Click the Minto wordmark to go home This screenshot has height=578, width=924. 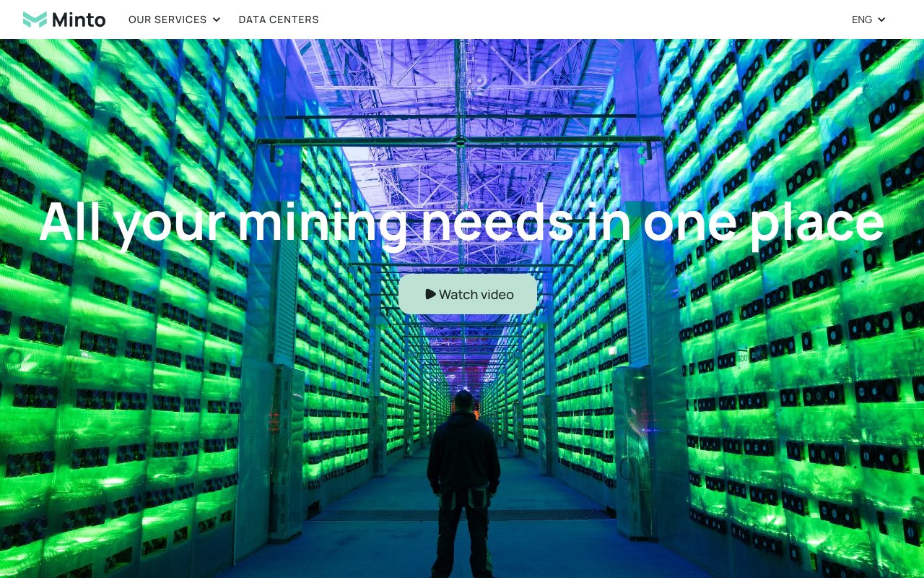[79, 20]
